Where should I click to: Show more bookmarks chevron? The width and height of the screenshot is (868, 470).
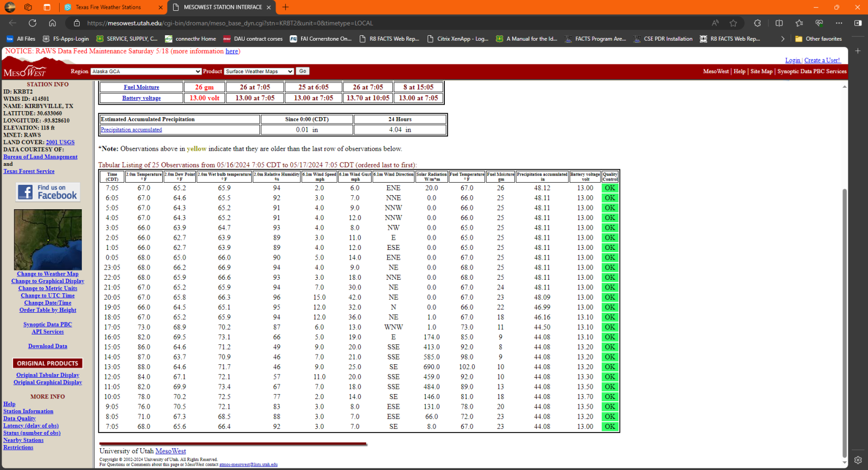[782, 38]
